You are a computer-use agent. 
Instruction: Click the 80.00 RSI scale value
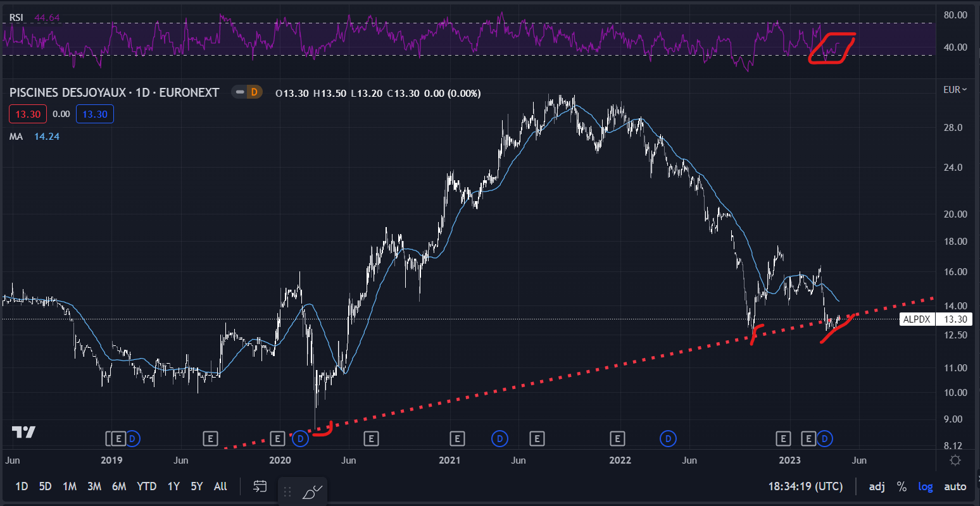click(x=955, y=15)
